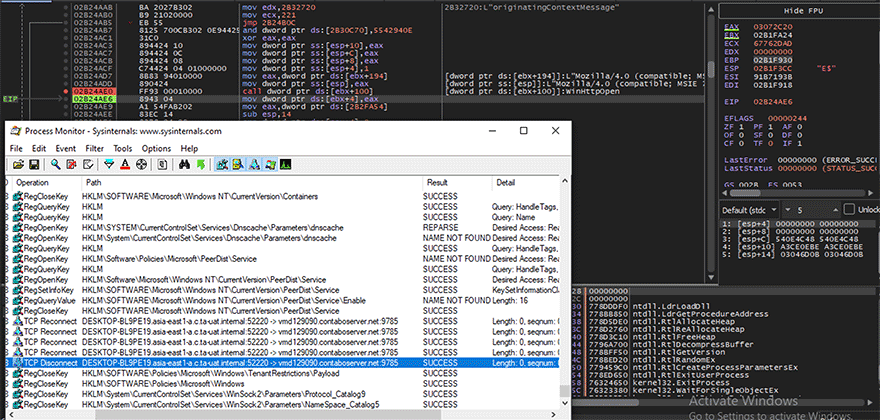Click target crosshair include-process icon
The image size is (880, 420).
[x=141, y=165]
